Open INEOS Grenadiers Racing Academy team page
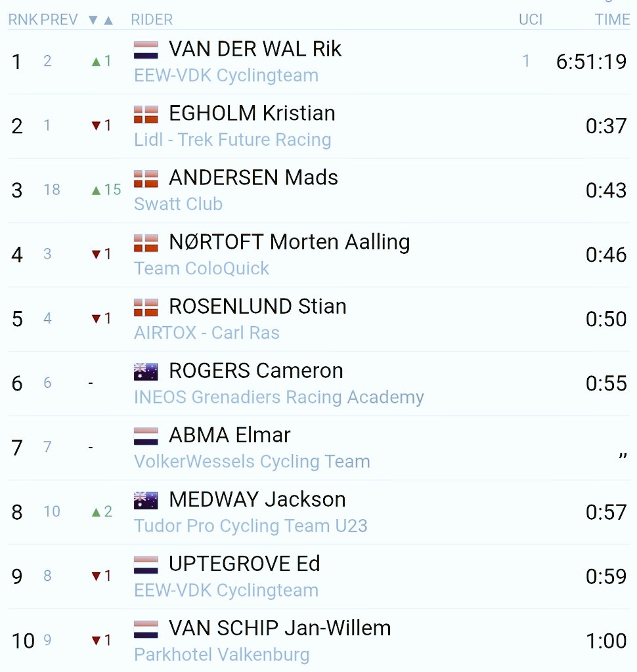Screen dimensions: 637x672 coord(279,397)
